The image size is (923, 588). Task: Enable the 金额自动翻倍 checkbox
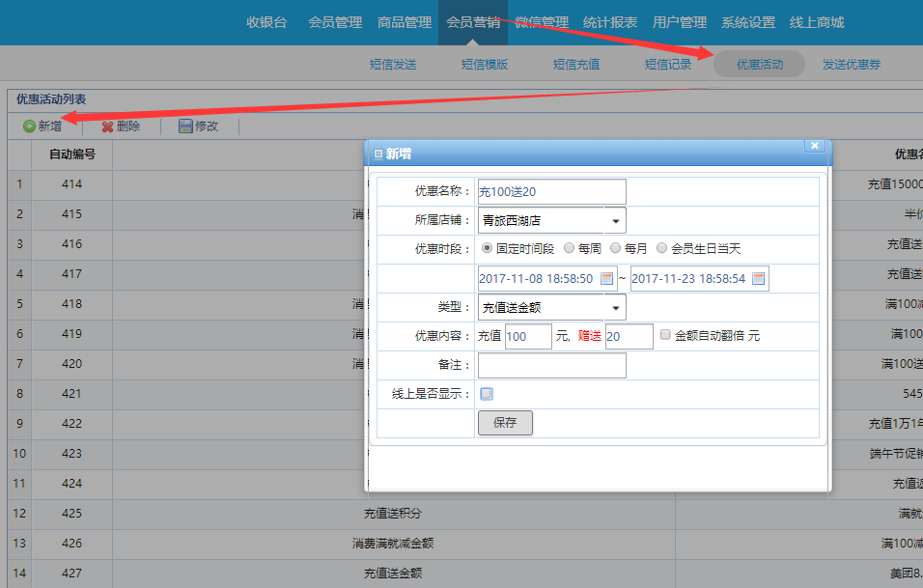(665, 335)
